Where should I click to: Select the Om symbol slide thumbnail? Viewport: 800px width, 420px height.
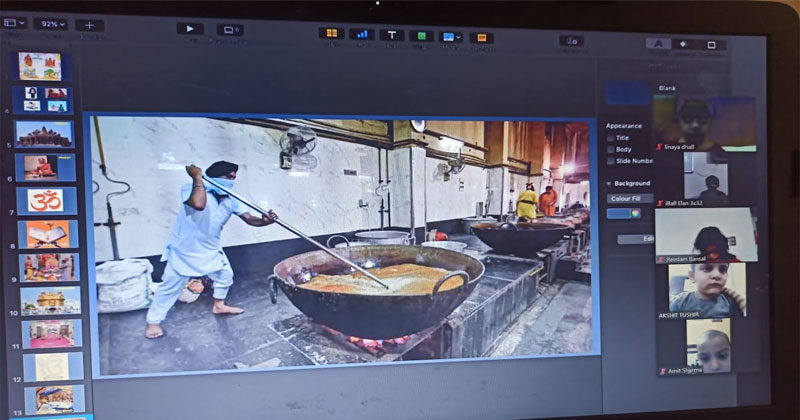coord(46,200)
